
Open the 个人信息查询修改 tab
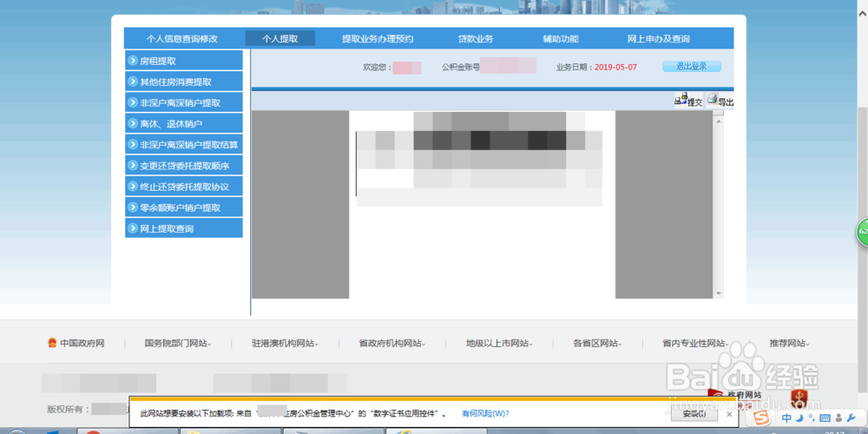pyautogui.click(x=182, y=39)
